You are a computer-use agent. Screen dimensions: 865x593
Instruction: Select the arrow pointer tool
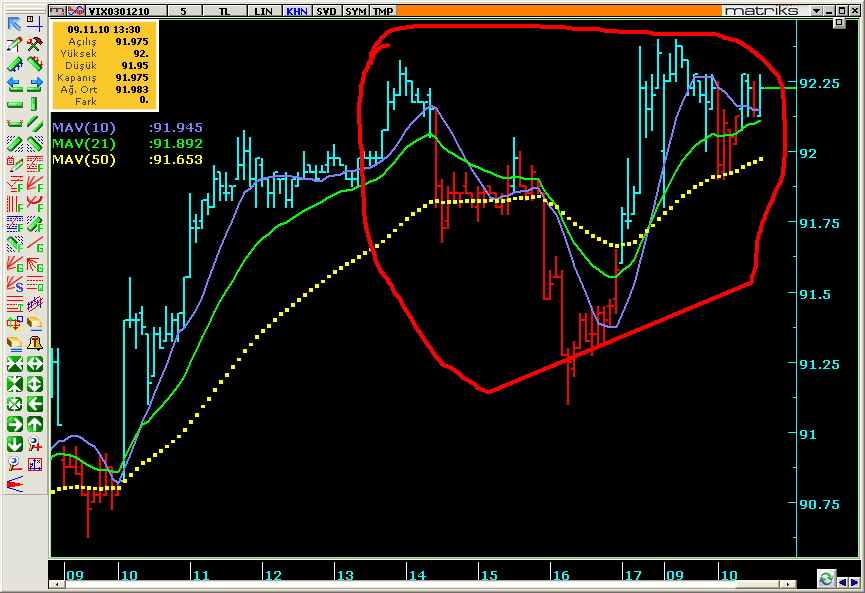[15, 24]
